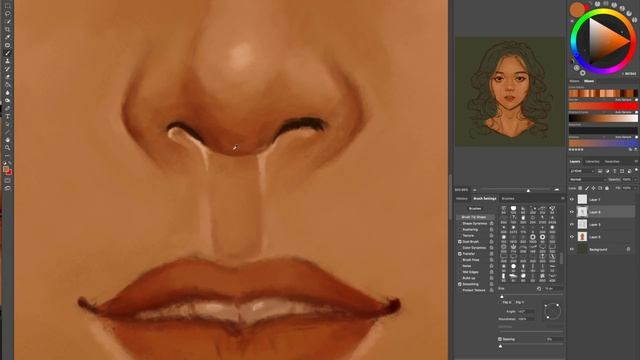Image resolution: width=640 pixels, height=360 pixels.
Task: Enable the Shape Dynamics checkbox
Action: 460,224
